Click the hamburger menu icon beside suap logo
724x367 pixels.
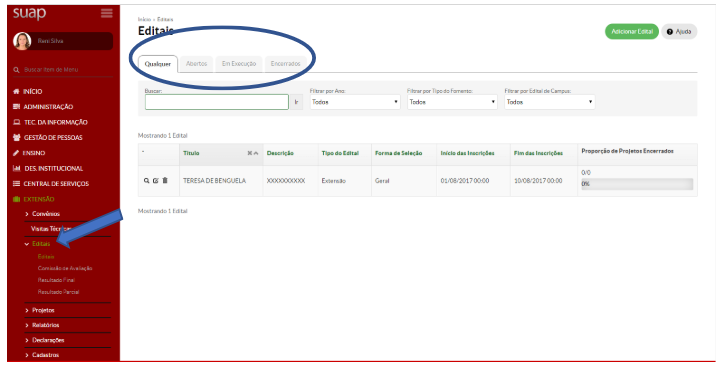click(x=107, y=13)
